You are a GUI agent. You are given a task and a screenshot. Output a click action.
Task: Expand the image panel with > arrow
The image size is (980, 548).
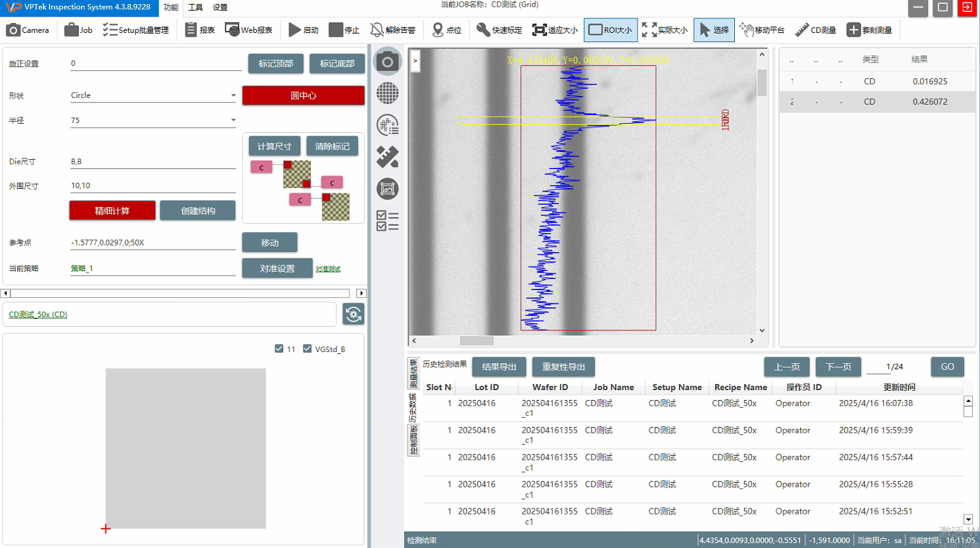point(415,61)
